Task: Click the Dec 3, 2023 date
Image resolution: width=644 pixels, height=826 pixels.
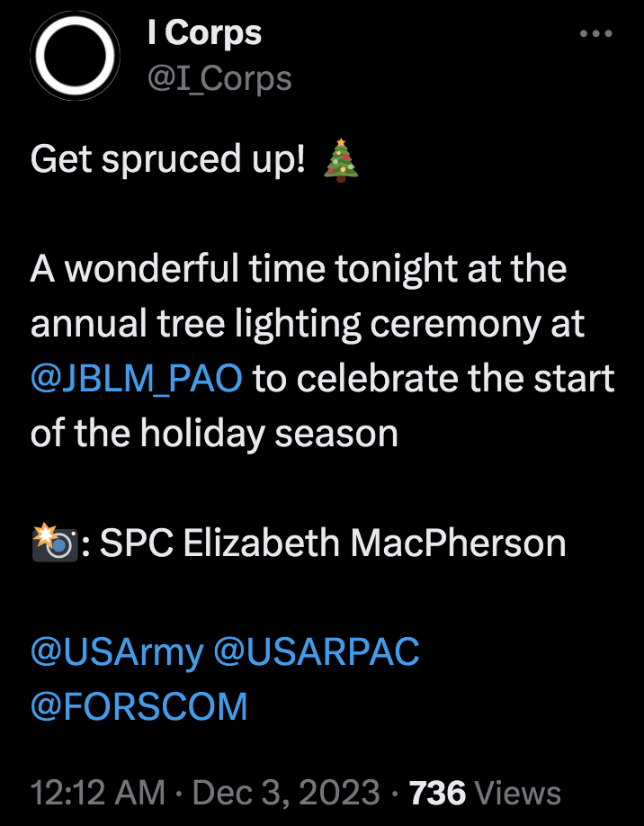Action: click(287, 793)
